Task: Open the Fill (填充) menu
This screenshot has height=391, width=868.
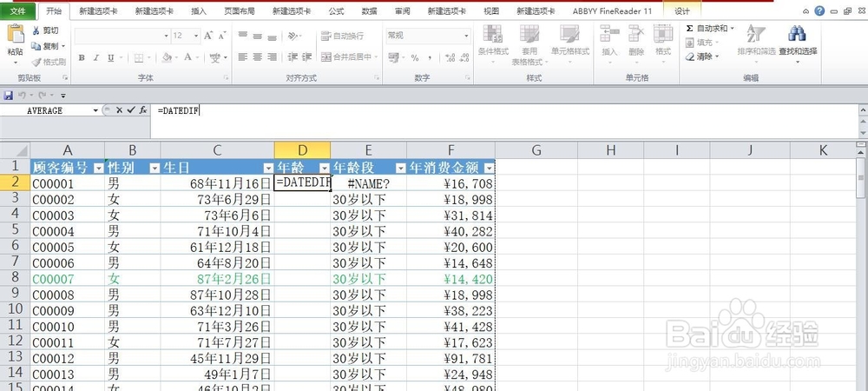Action: tap(701, 42)
